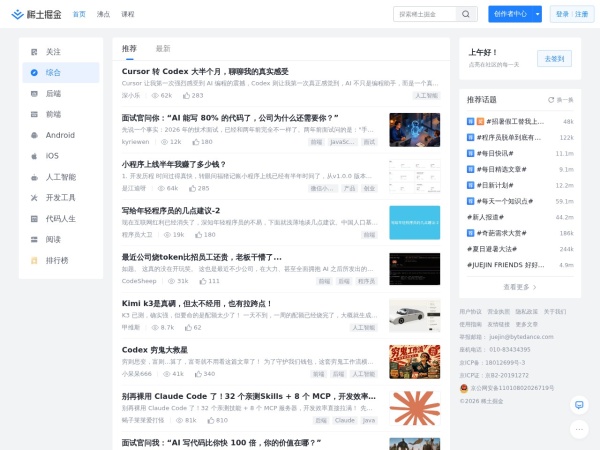Viewport: 600px width, 450px height.
Task: Focus the 探索稀土掘金 search field
Action: coord(425,14)
